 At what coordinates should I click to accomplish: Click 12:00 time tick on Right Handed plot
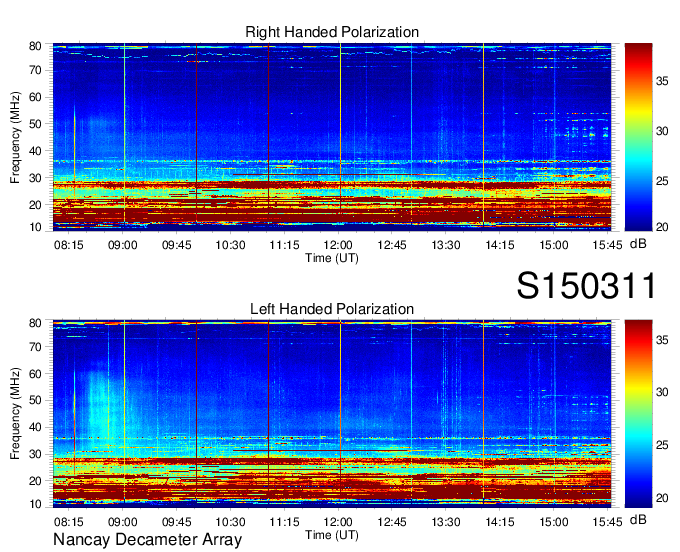[338, 245]
